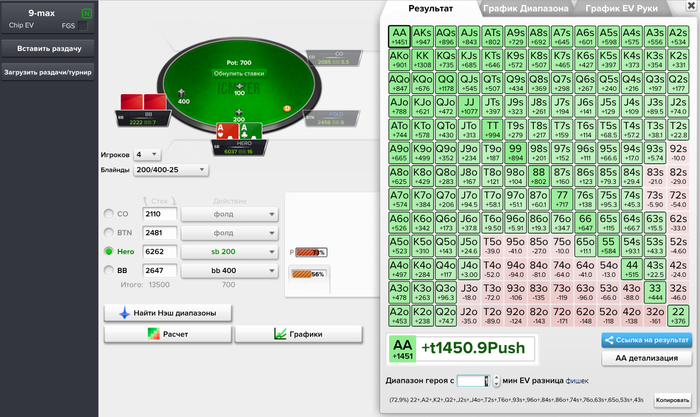Click the TT +994 hand cell
Viewport: 700px width, 417px height.
pyautogui.click(x=492, y=129)
